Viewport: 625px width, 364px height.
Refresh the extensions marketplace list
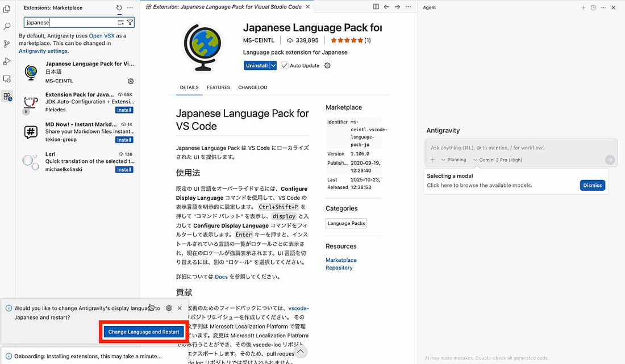[x=119, y=7]
